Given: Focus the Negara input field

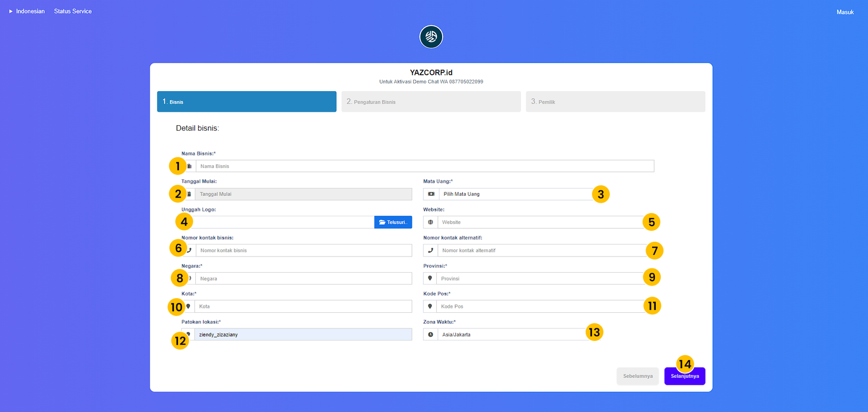Looking at the screenshot, I should [304, 279].
